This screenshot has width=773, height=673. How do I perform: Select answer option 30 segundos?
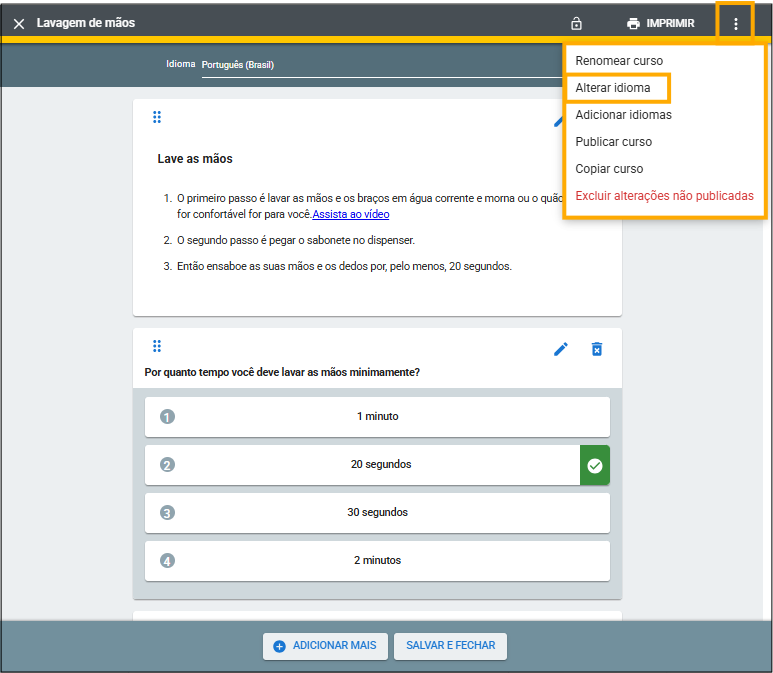[x=377, y=513]
